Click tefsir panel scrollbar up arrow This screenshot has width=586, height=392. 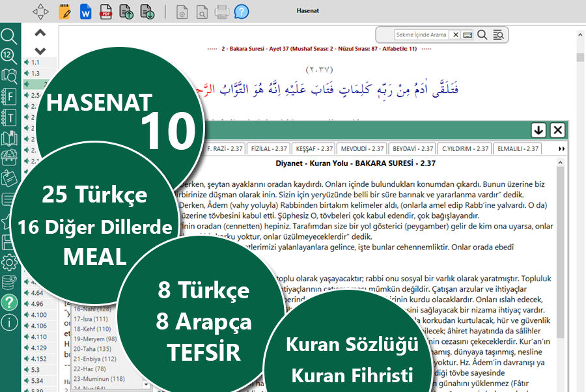tap(560, 162)
